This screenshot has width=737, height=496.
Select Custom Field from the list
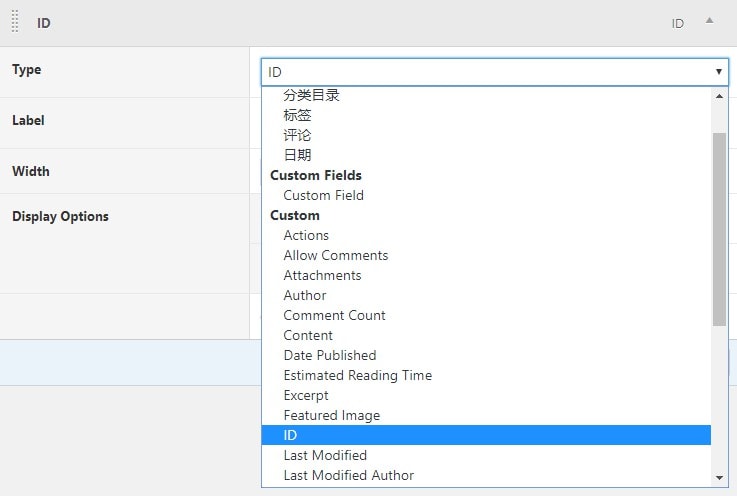point(323,195)
